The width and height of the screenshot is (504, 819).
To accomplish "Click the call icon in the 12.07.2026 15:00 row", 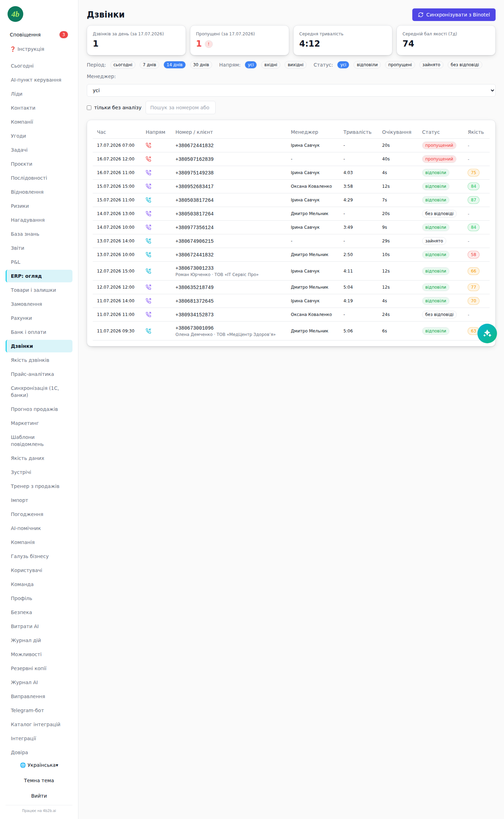I will pyautogui.click(x=148, y=271).
